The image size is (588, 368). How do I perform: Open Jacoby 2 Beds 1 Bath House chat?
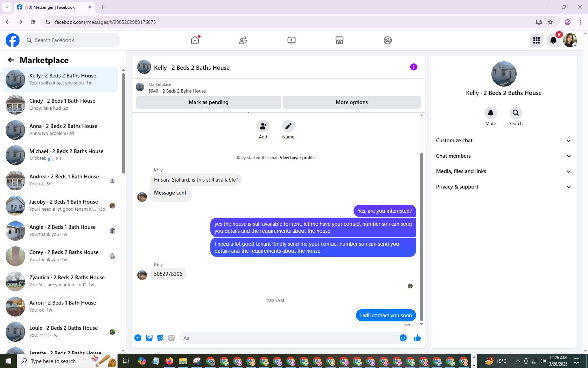click(x=60, y=206)
